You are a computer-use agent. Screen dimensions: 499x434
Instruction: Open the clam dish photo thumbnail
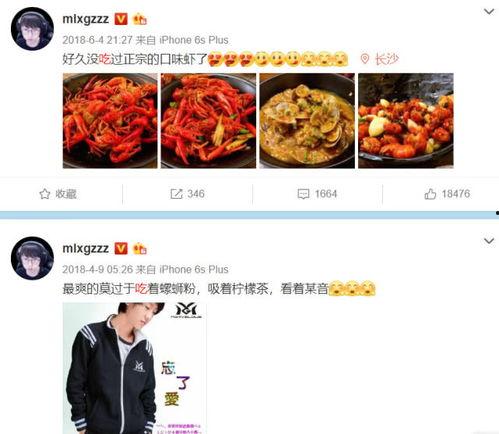tap(307, 121)
